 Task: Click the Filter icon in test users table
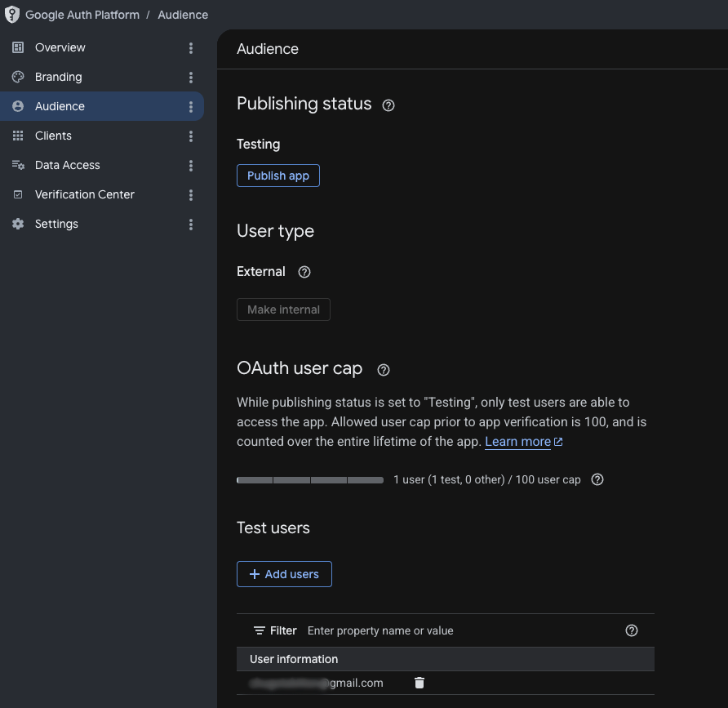click(x=259, y=630)
